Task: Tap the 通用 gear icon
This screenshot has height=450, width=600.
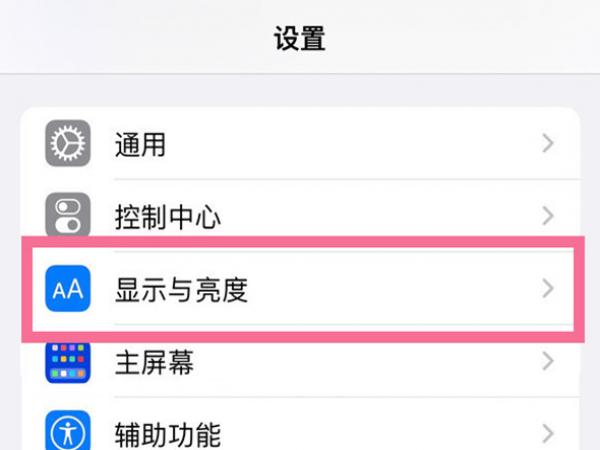Action: [x=68, y=144]
